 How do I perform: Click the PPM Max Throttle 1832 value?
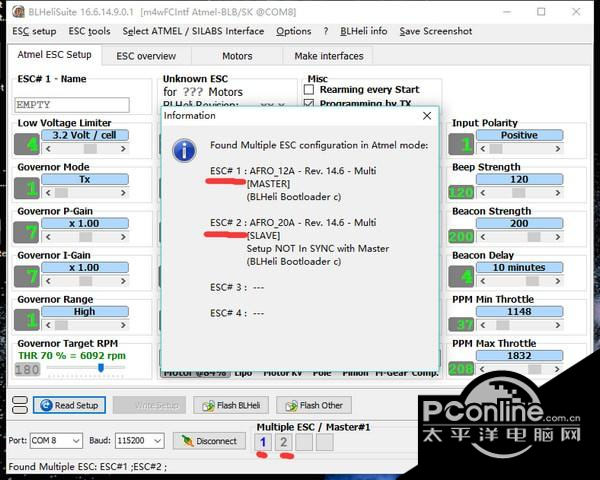(x=519, y=356)
